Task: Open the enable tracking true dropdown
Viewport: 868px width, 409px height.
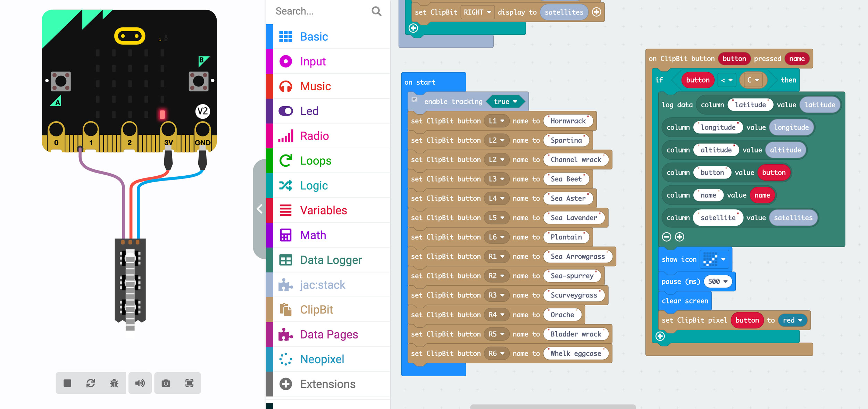Action: (505, 102)
